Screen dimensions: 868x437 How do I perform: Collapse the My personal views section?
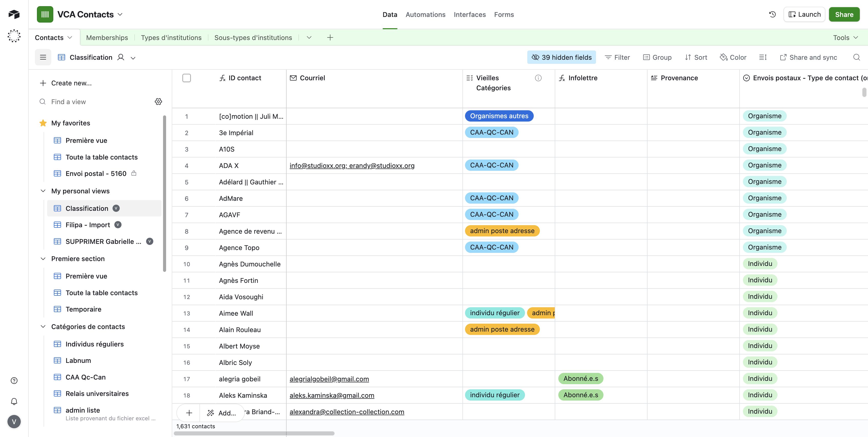click(43, 191)
